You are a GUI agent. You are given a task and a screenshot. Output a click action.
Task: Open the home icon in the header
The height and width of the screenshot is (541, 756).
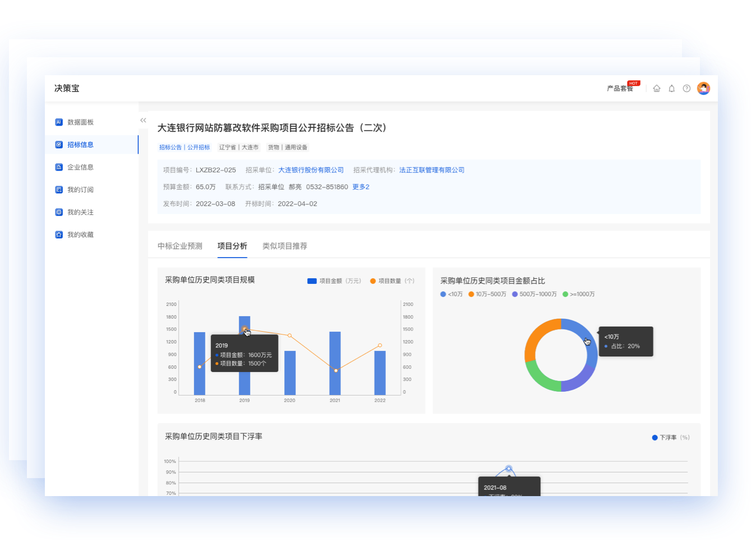(657, 89)
